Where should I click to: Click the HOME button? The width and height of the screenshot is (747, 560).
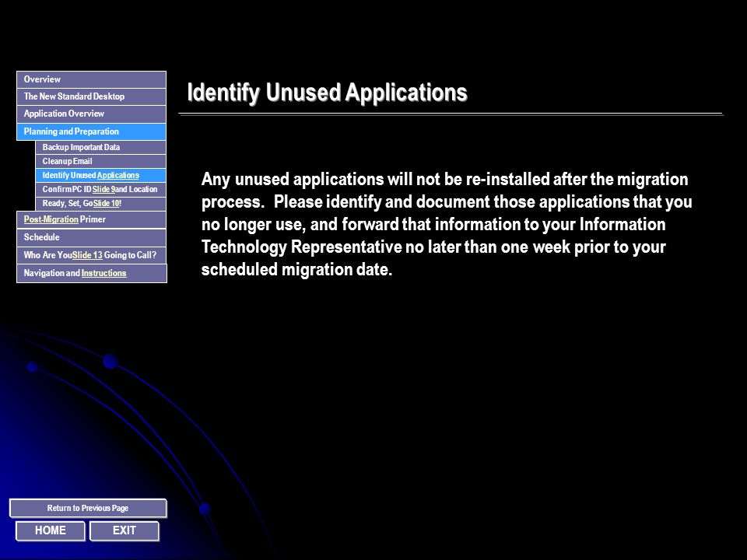[x=51, y=530]
